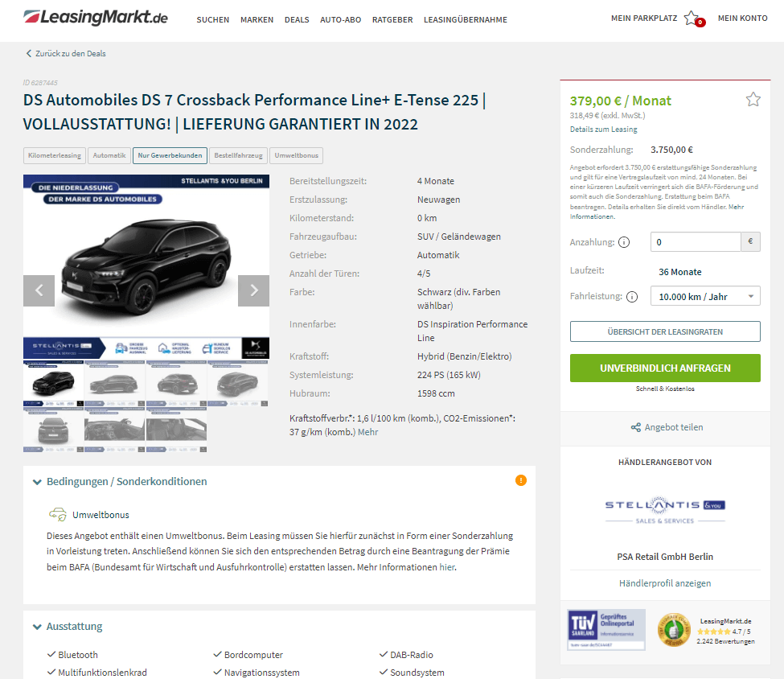Add this offer to favorites via the star by the price
The width and height of the screenshot is (784, 679).
[753, 100]
